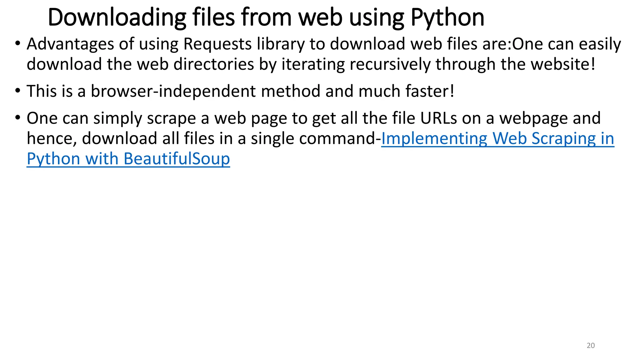Click the 'Python with BeautifulSoup' link text
This screenshot has width=644, height=362.
(128, 159)
